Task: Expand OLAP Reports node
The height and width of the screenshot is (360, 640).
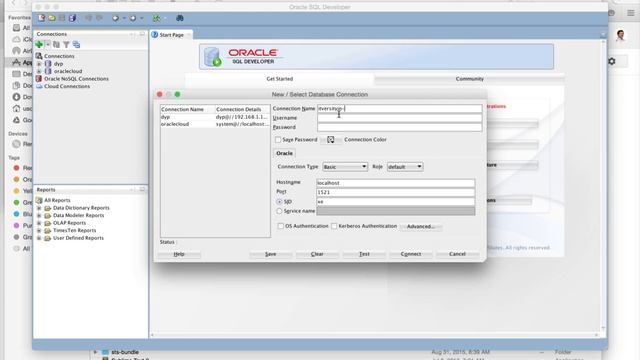Action: (x=39, y=223)
